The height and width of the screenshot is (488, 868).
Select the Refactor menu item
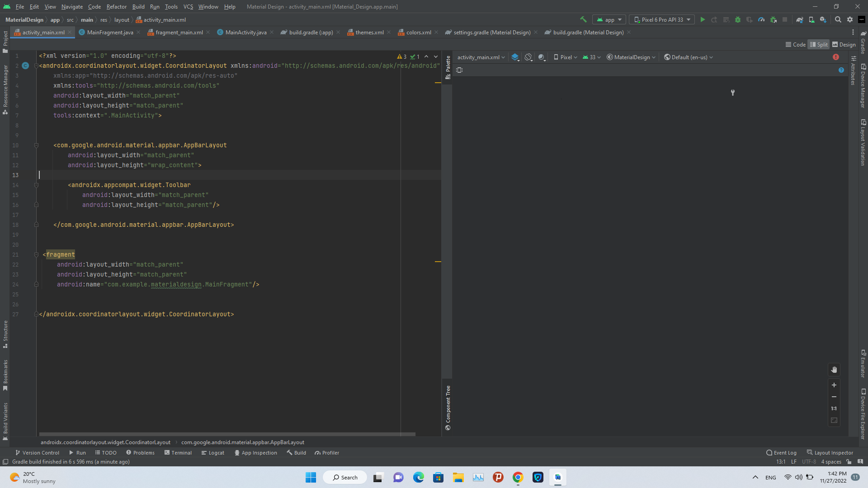point(117,7)
